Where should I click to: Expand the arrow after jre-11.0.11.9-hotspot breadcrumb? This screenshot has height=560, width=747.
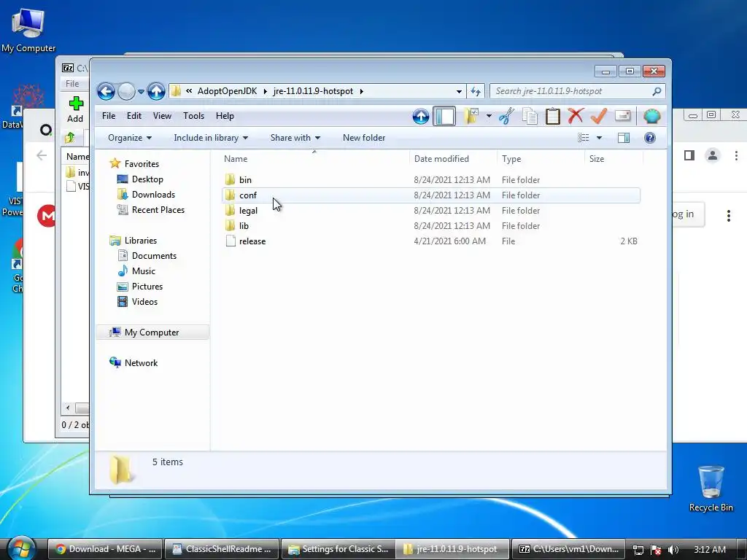click(362, 91)
